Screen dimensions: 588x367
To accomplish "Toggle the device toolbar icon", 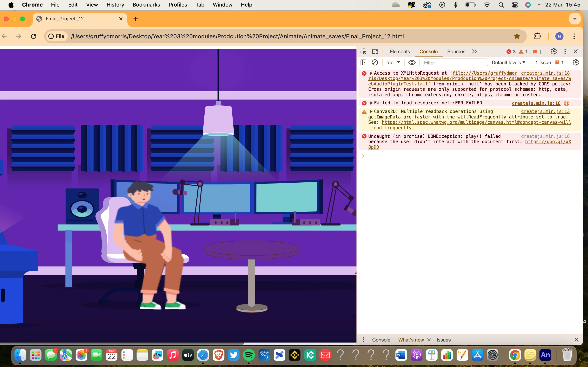I will pos(375,51).
